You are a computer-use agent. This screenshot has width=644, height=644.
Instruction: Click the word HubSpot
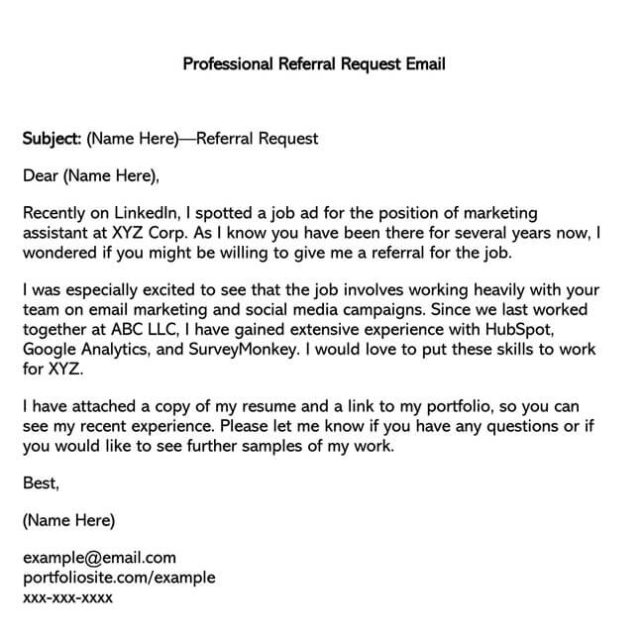(x=519, y=329)
